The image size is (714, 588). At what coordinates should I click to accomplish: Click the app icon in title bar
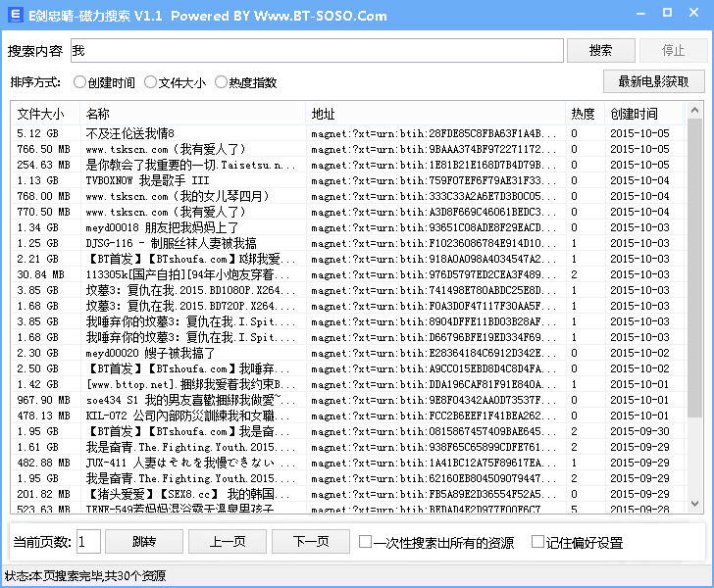point(14,16)
